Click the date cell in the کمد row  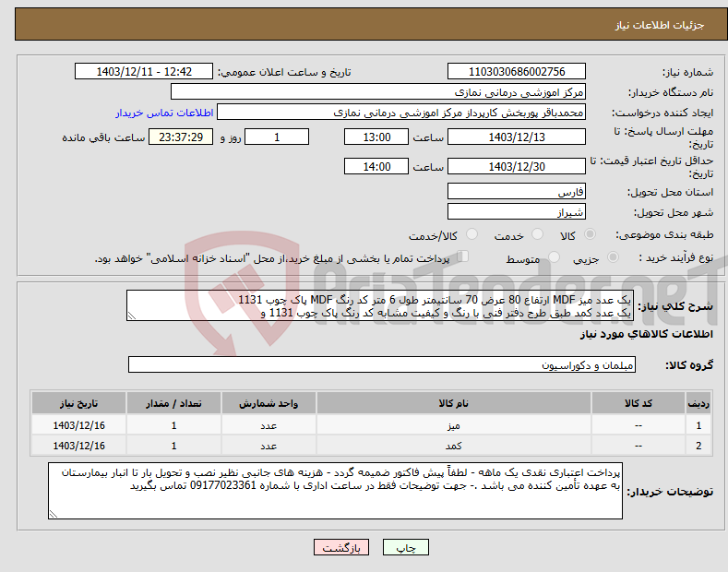pos(79,446)
